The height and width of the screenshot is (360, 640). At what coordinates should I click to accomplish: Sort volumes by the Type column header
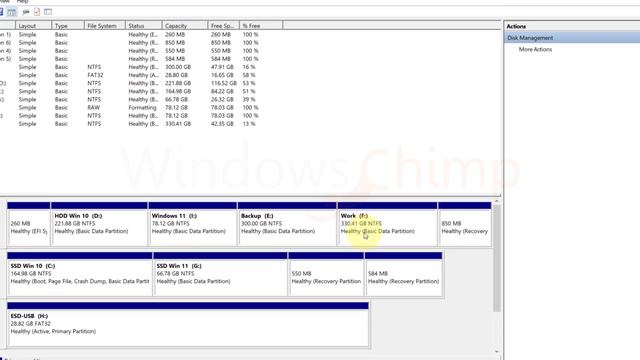[x=68, y=26]
